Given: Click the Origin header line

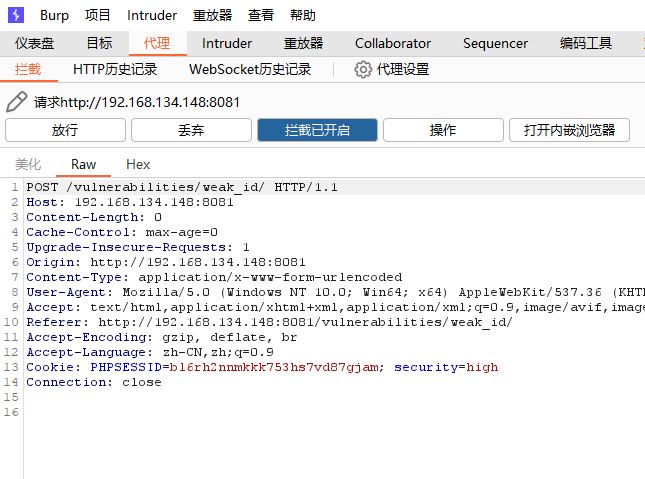Looking at the screenshot, I should [166, 262].
